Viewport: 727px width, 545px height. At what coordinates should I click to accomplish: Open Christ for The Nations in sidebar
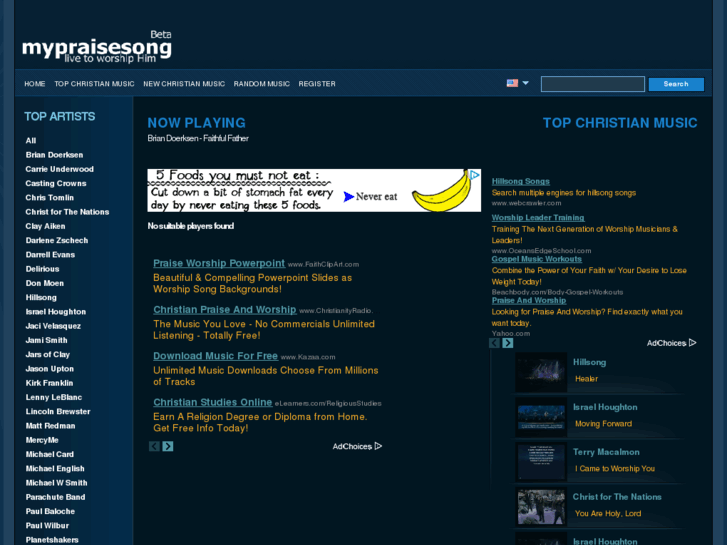click(67, 212)
